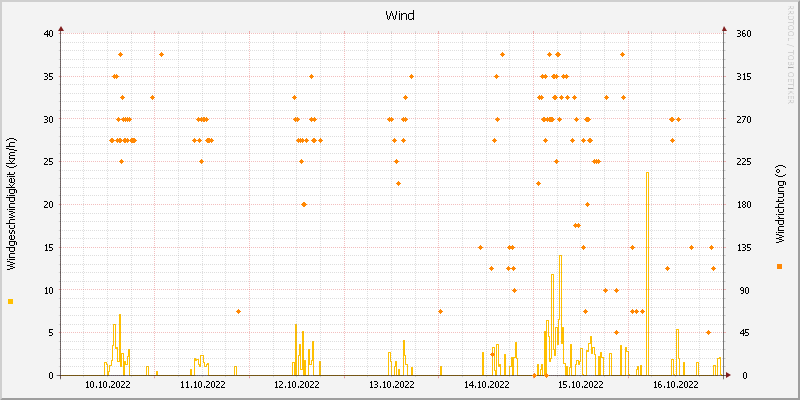Select the chart title "Wind"
Image resolution: width=800 pixels, height=400 pixels.
[x=400, y=15]
